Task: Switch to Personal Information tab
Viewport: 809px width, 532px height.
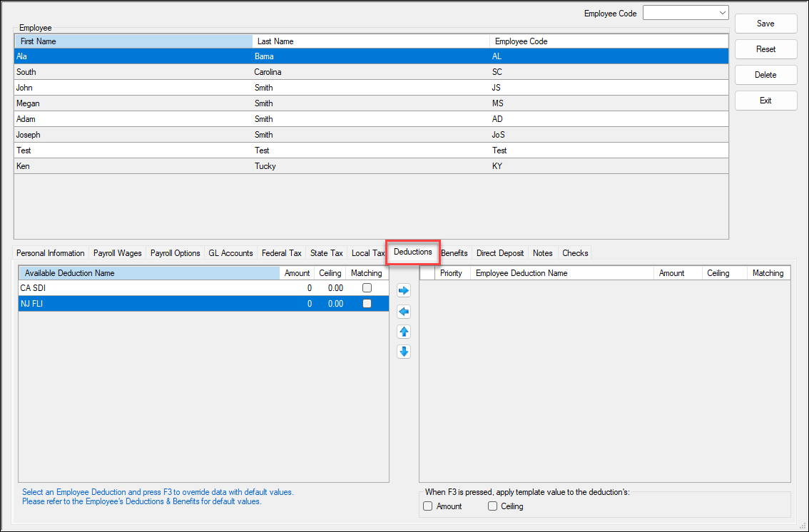Action: pyautogui.click(x=51, y=253)
